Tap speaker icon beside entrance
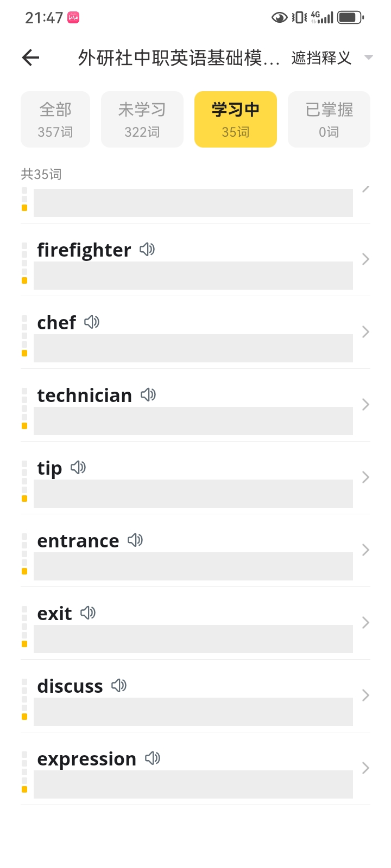Screen dimensions: 391x868 tap(135, 540)
